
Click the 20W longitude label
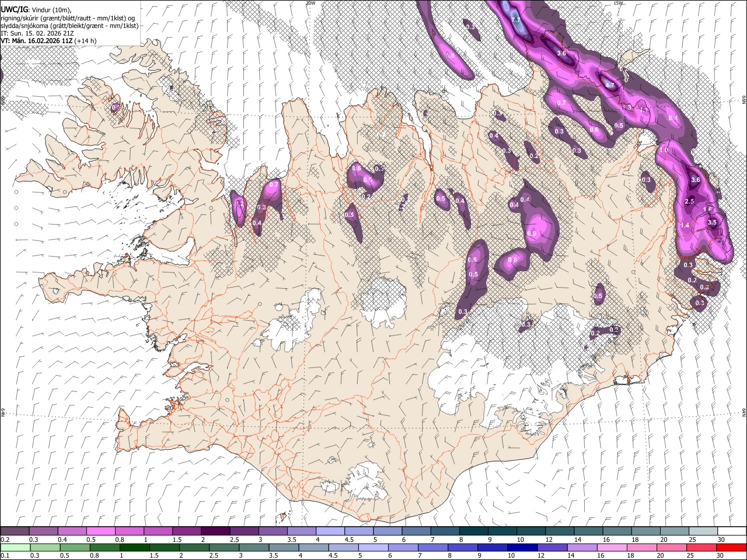coord(310,3)
